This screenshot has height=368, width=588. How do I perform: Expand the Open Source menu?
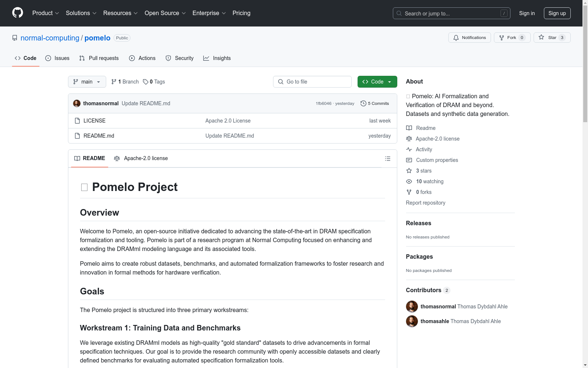(x=165, y=13)
